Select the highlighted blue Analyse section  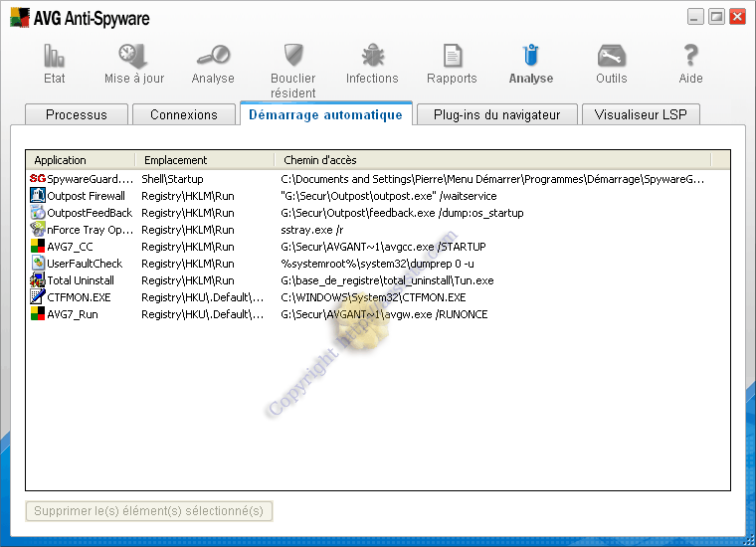531,64
